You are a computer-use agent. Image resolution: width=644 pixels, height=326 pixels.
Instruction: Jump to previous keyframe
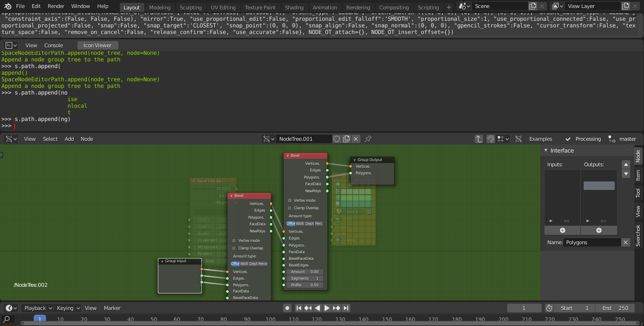point(308,308)
